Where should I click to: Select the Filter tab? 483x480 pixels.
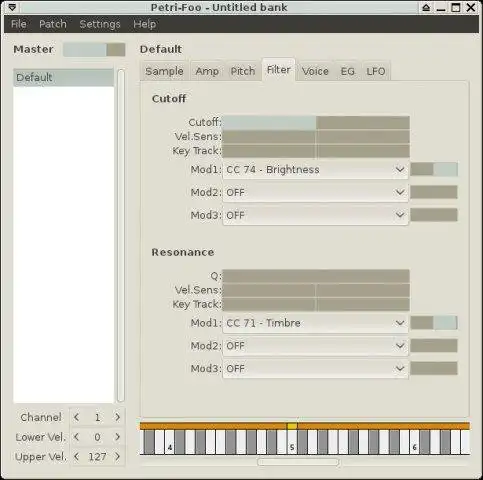pos(279,70)
